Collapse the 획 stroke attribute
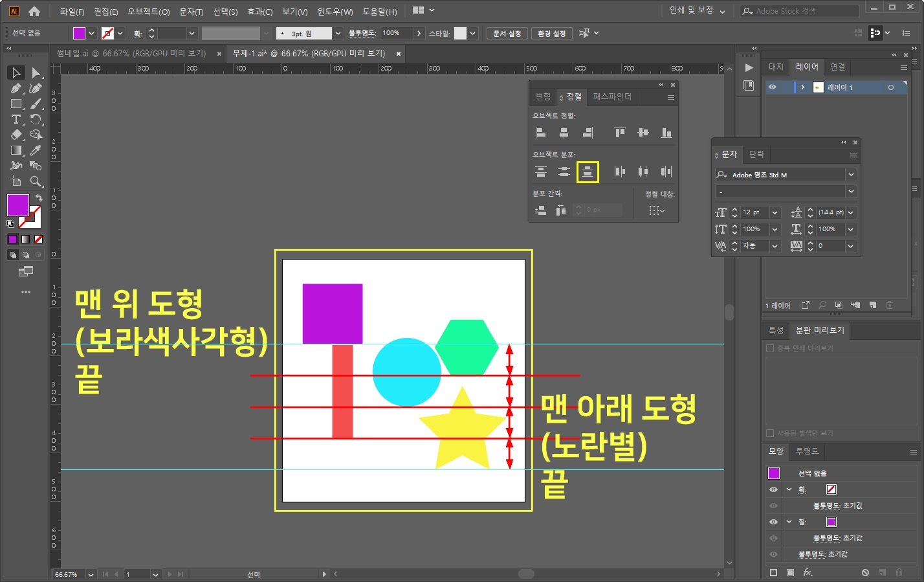 click(789, 489)
